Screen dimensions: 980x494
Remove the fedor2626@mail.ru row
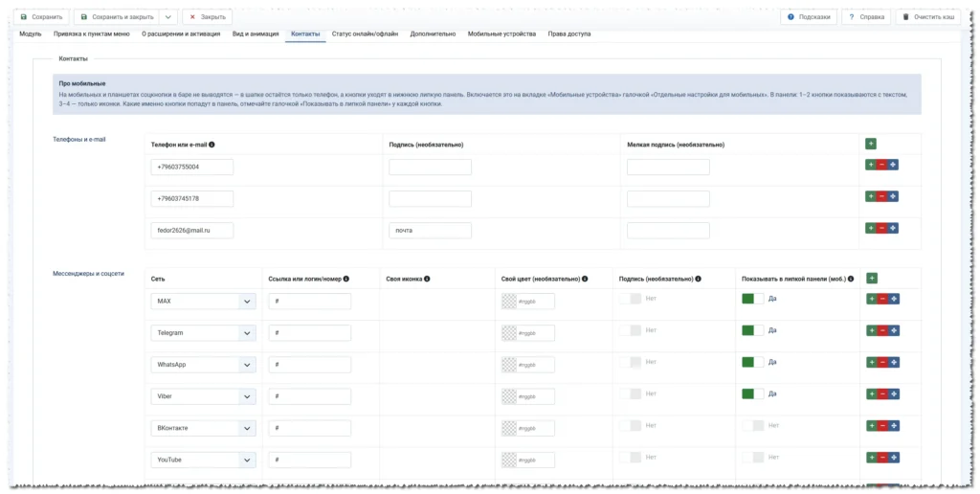tap(881, 228)
